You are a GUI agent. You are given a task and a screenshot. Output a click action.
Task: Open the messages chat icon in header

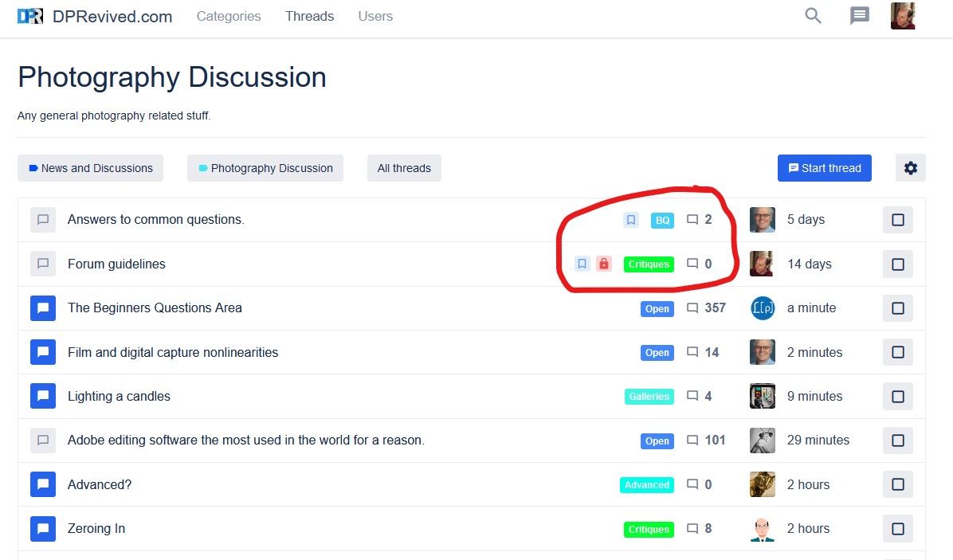859,16
